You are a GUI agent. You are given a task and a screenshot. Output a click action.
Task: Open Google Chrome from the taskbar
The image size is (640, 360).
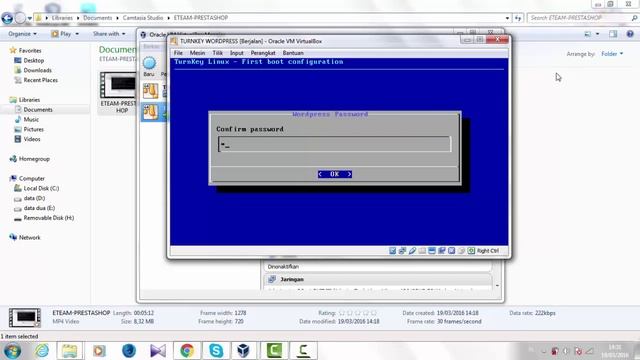click(x=187, y=351)
